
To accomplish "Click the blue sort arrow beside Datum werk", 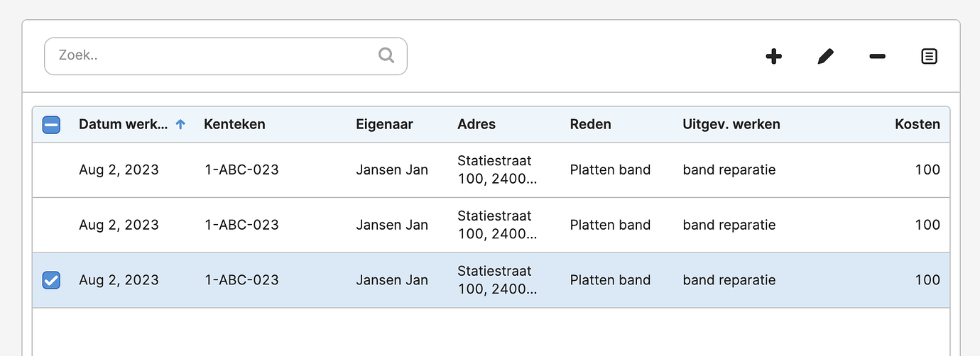I will pyautogui.click(x=180, y=125).
